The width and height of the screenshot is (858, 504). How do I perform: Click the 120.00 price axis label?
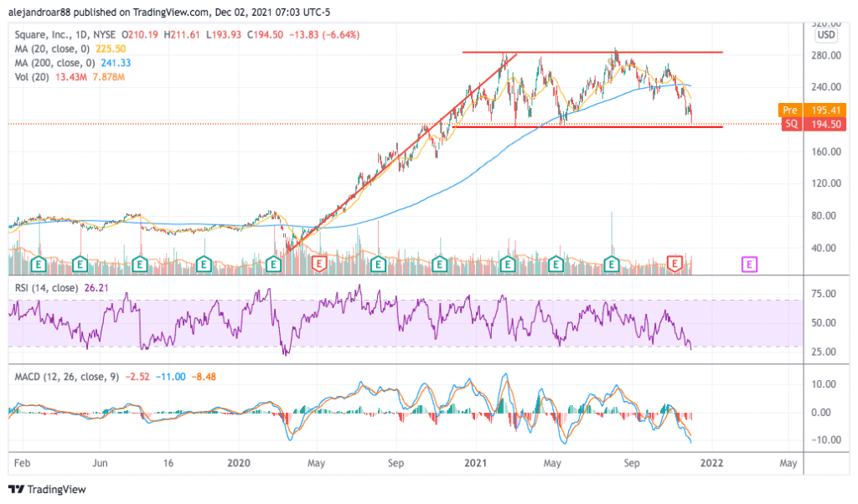[826, 183]
